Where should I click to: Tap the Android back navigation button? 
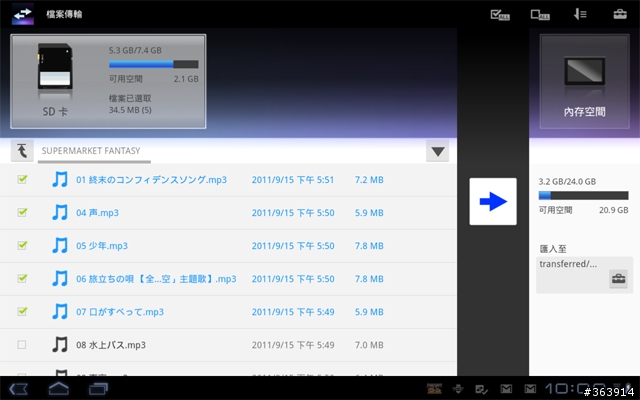tap(18, 389)
